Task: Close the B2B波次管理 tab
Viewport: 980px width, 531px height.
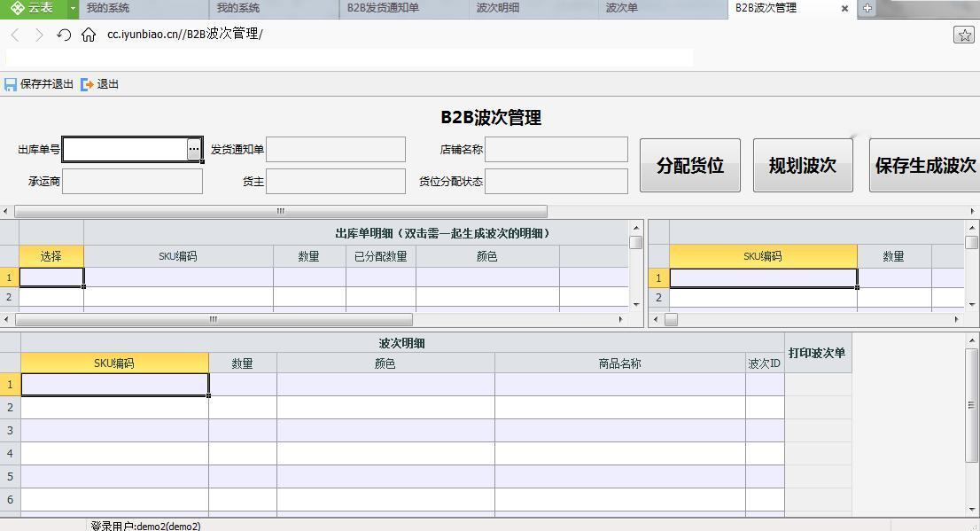Action: pyautogui.click(x=845, y=9)
